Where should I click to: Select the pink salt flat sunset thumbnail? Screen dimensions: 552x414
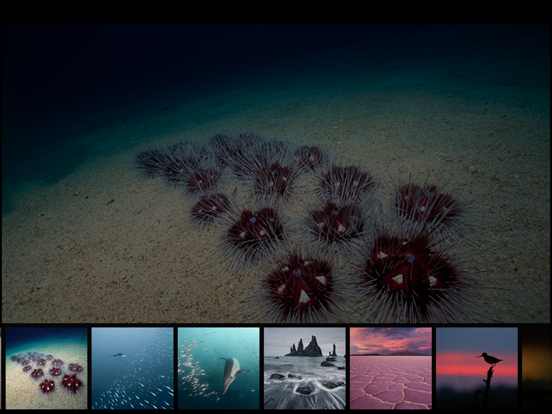(391, 368)
